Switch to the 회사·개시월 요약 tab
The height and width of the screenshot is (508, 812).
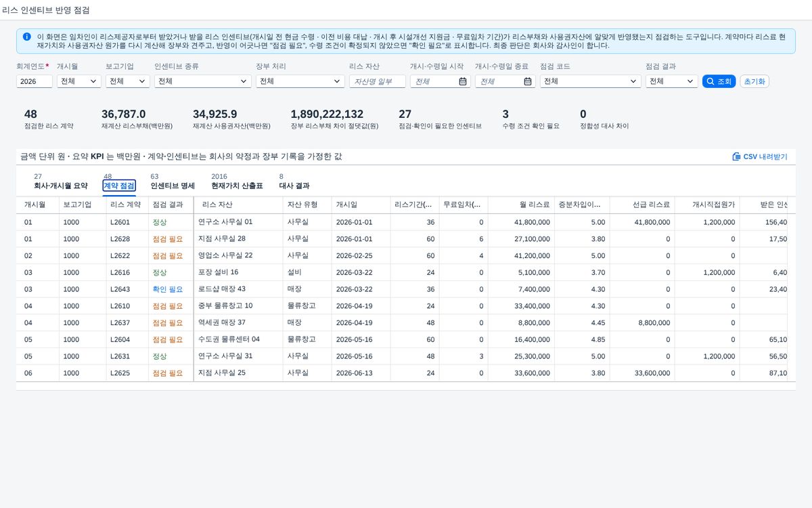click(x=61, y=186)
